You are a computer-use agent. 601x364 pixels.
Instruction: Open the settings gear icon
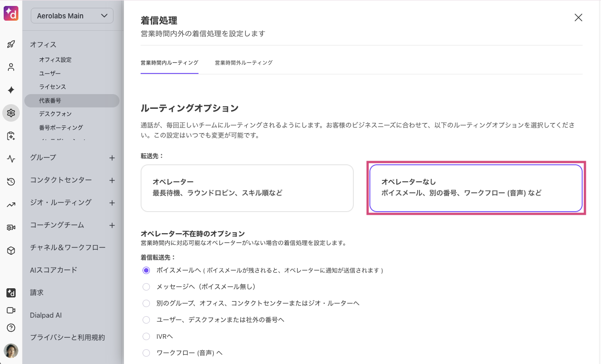click(11, 113)
